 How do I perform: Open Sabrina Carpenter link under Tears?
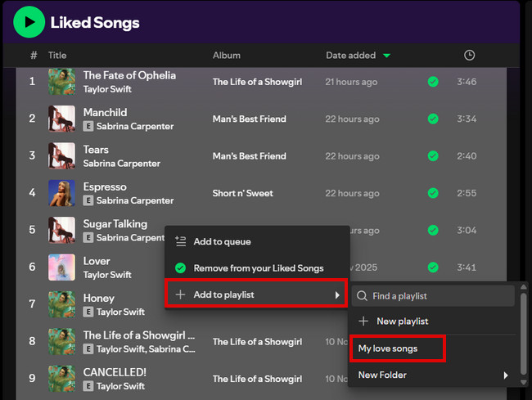(121, 164)
